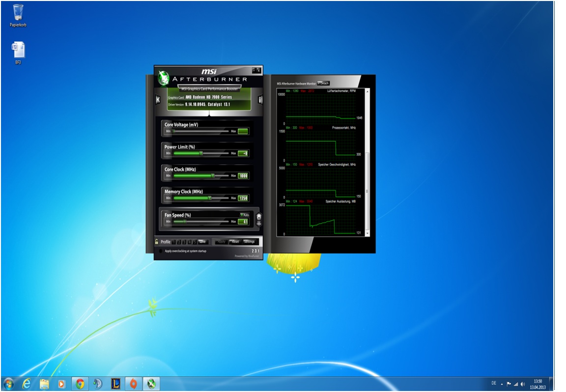Click the Power Limit +0 value field
Screen dimensions: 566x392
pos(243,153)
